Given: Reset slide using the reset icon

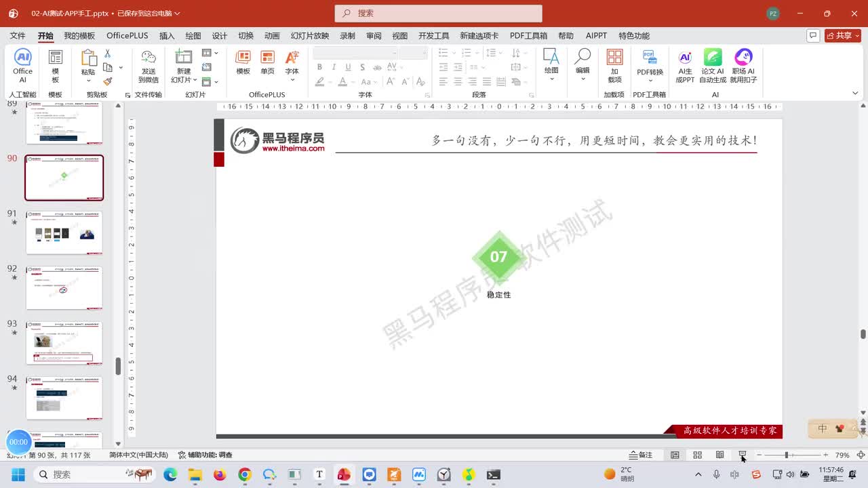Looking at the screenshot, I should pyautogui.click(x=207, y=67).
